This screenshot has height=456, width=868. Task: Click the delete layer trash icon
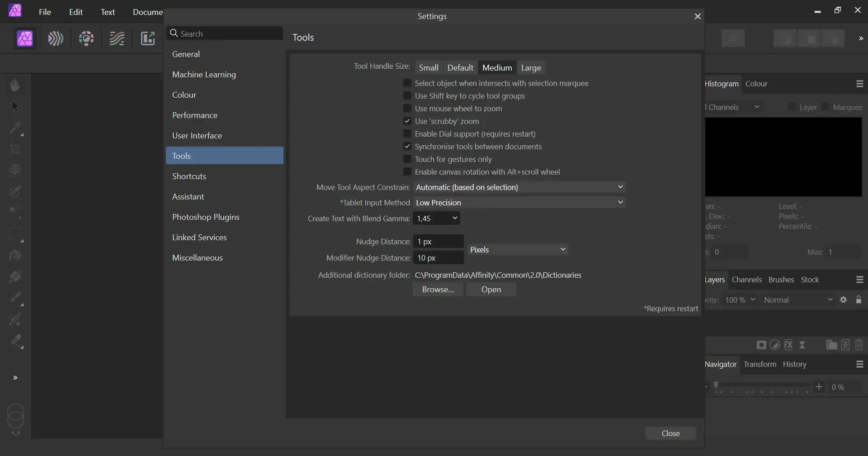pos(859,345)
